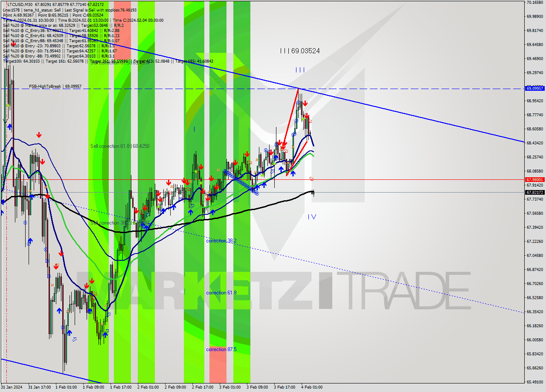Image resolution: width=546 pixels, height=392 pixels.
Task: Click the blue 'I V' wave label
Action: click(312, 217)
